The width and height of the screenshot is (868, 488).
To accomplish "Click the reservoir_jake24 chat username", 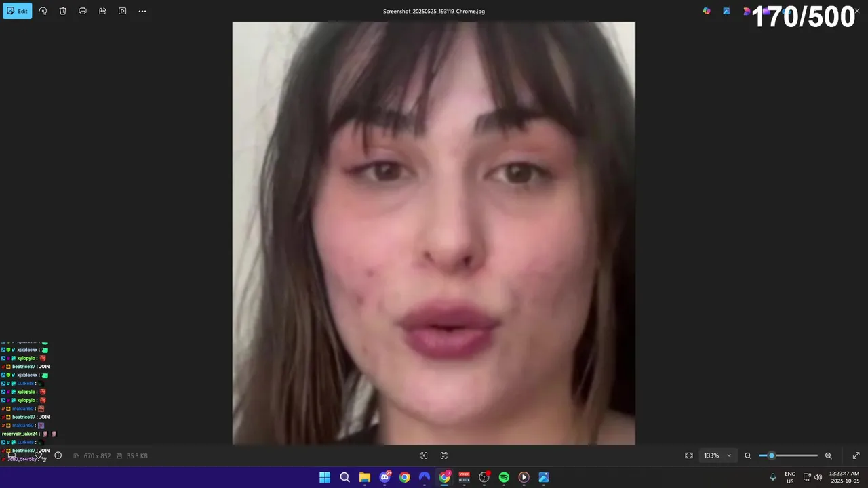I will coord(20,434).
